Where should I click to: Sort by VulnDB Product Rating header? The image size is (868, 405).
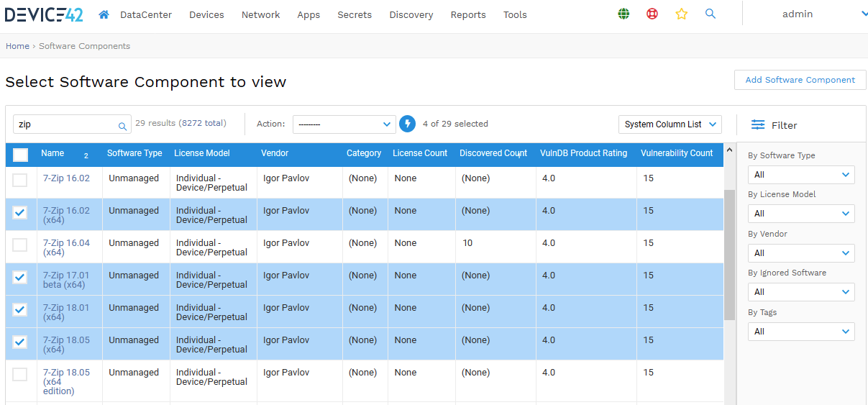click(584, 153)
